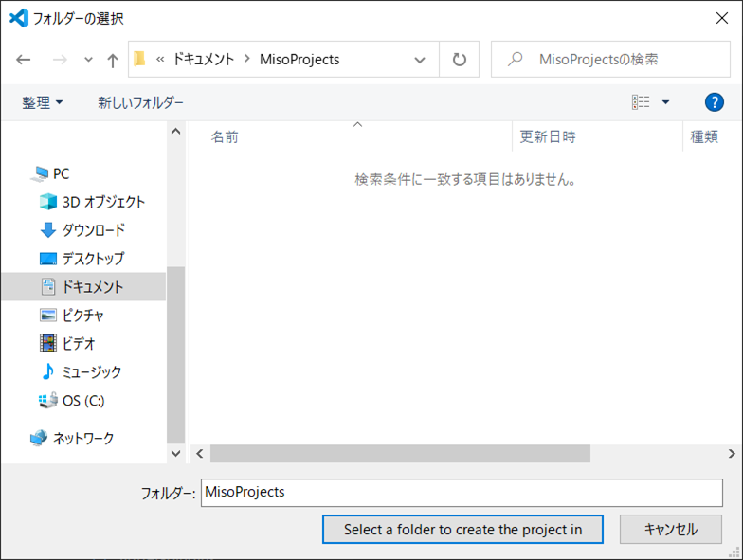Expand the address bar path dropdown

pos(420,60)
